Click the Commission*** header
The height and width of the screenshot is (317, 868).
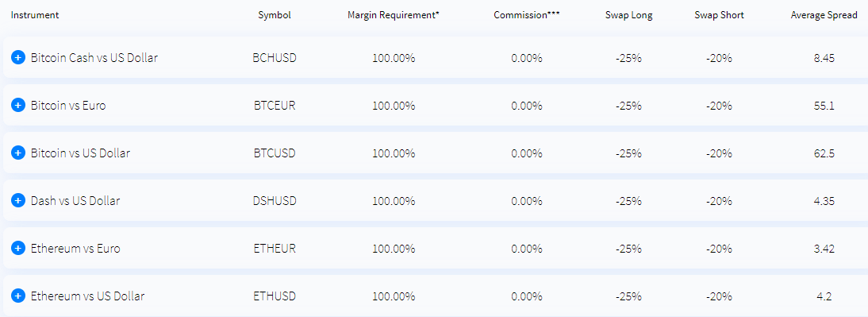coord(527,15)
